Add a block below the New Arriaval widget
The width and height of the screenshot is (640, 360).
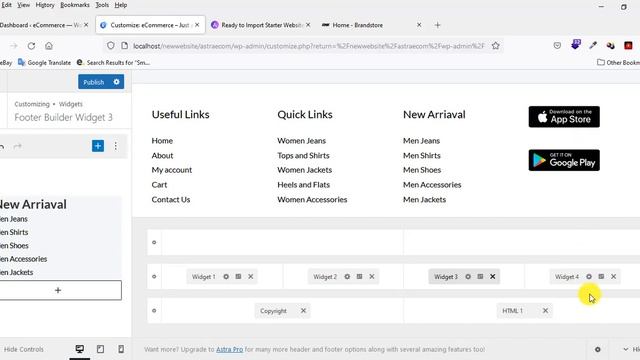tap(58, 290)
